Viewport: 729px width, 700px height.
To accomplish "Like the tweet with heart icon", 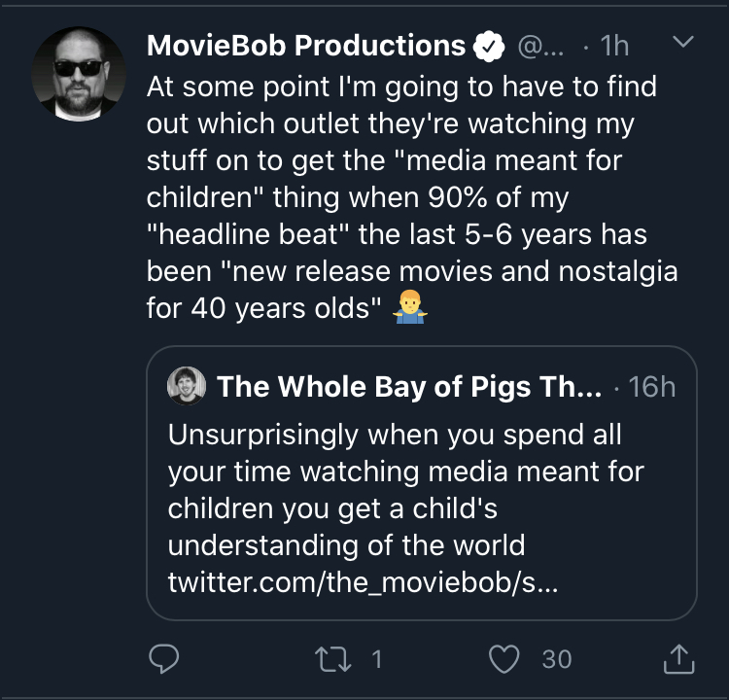I will tap(503, 659).
